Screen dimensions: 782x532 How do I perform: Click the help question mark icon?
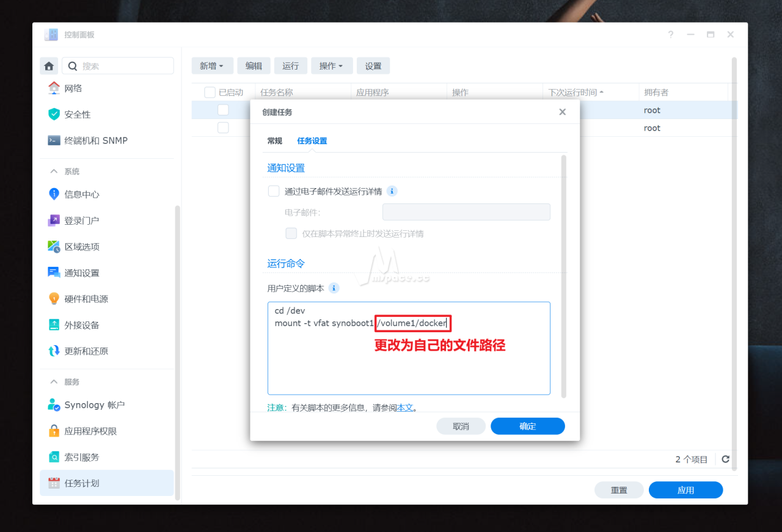(x=671, y=35)
